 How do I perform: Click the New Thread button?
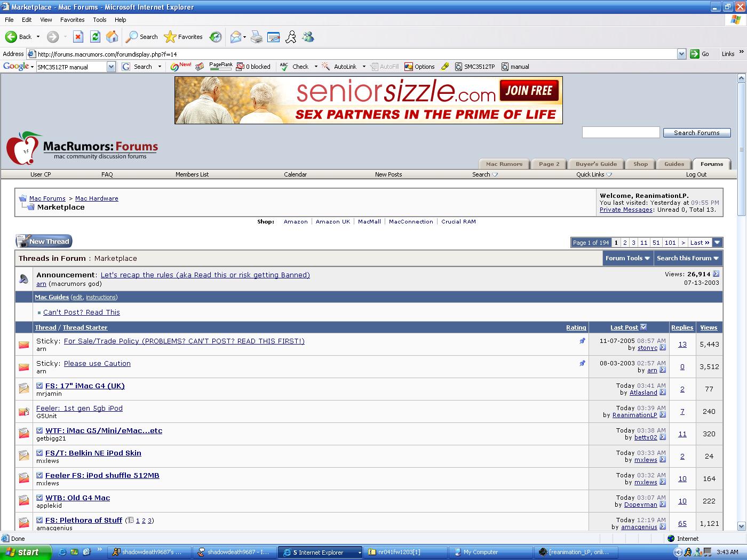[x=44, y=242]
